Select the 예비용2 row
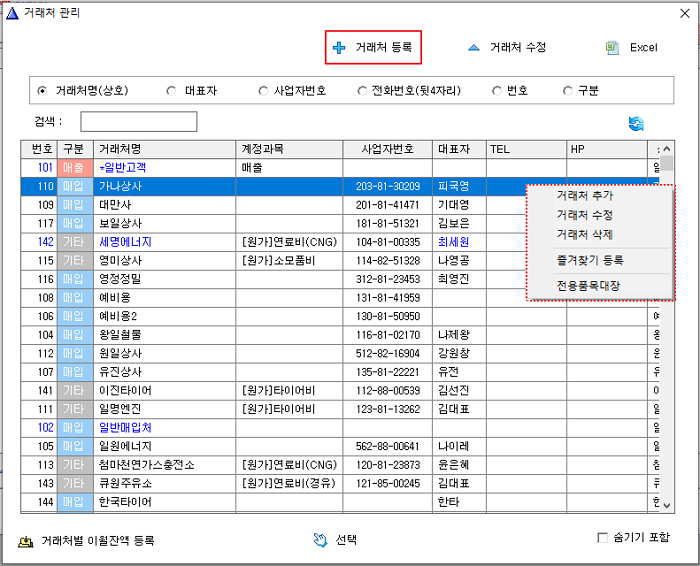Viewport: 700px width, 566px height. tap(340, 316)
